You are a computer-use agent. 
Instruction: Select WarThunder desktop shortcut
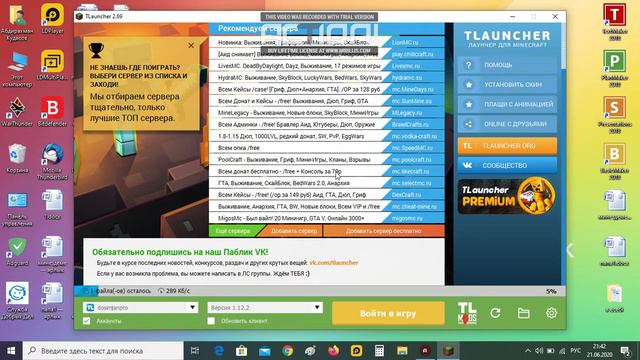[17, 112]
